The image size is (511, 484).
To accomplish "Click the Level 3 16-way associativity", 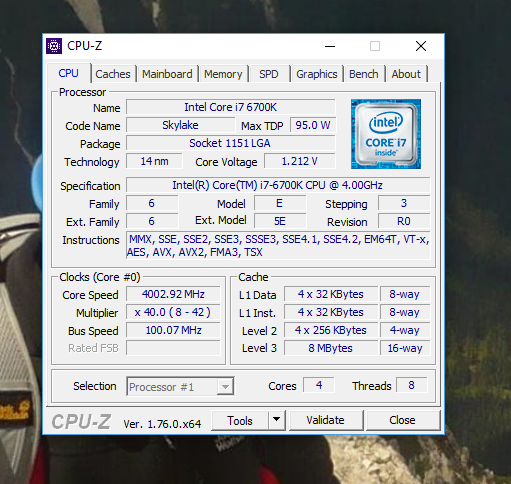I will click(405, 348).
